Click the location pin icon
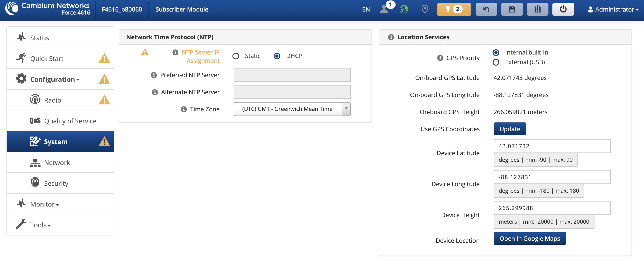Viewport: 644px width, 262px height. [424, 9]
